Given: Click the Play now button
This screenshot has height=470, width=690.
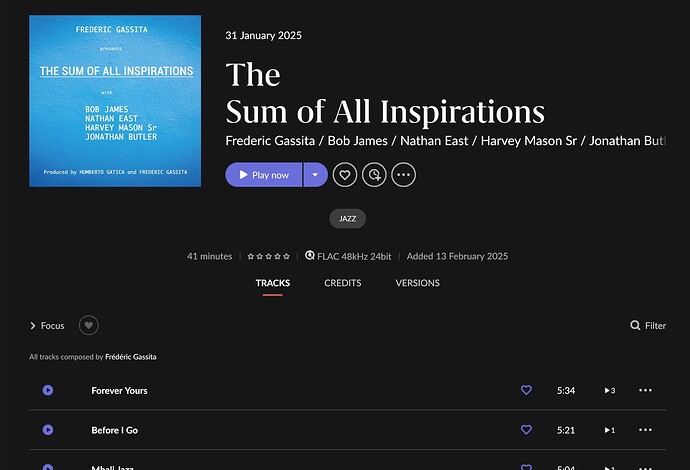Looking at the screenshot, I should pyautogui.click(x=264, y=175).
